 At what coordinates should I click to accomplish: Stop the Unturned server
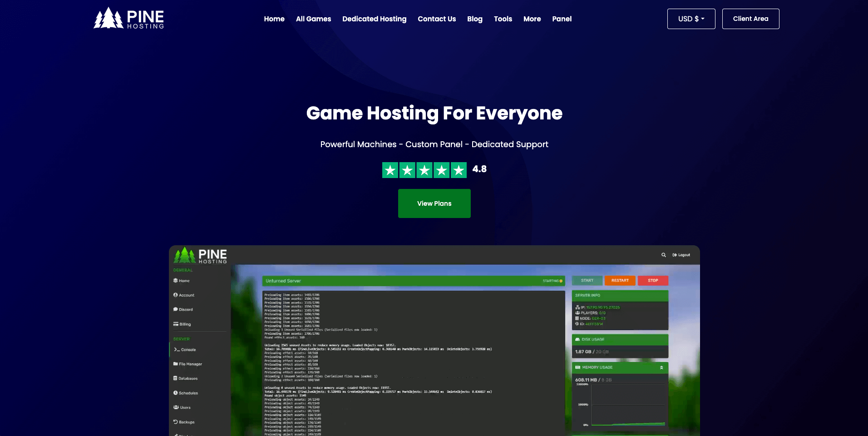coord(653,281)
